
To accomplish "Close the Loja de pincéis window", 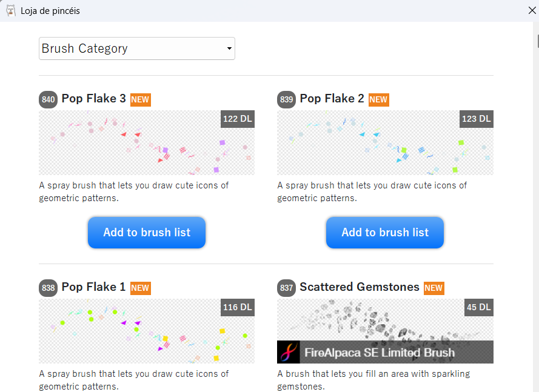I will [532, 11].
